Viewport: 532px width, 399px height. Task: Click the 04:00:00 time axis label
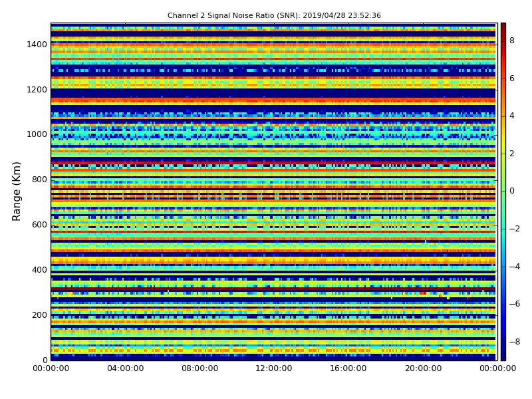pyautogui.click(x=126, y=368)
